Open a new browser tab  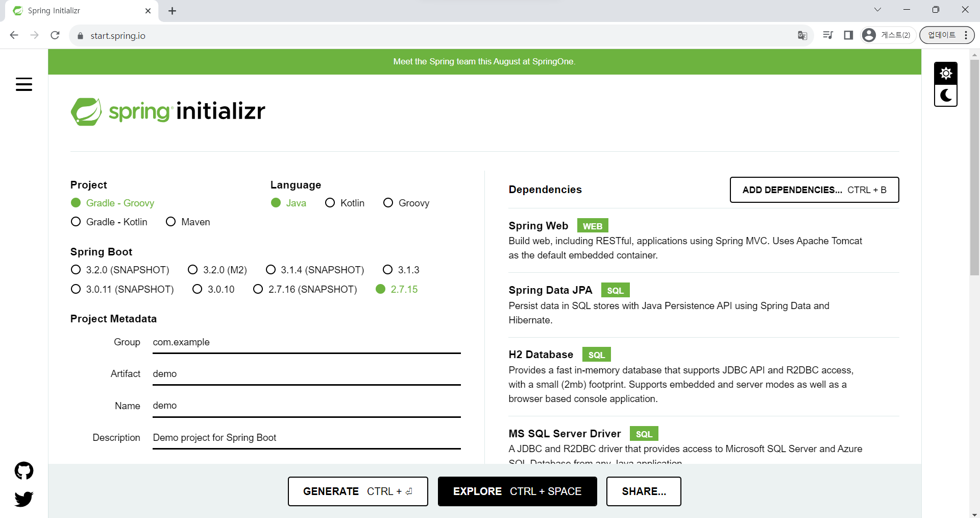pos(173,11)
